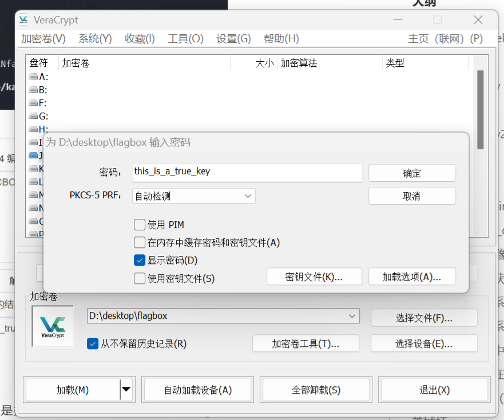Expand the D:\desktop\flagbox volume path dropdown
The height and width of the screenshot is (420, 504).
pos(352,316)
